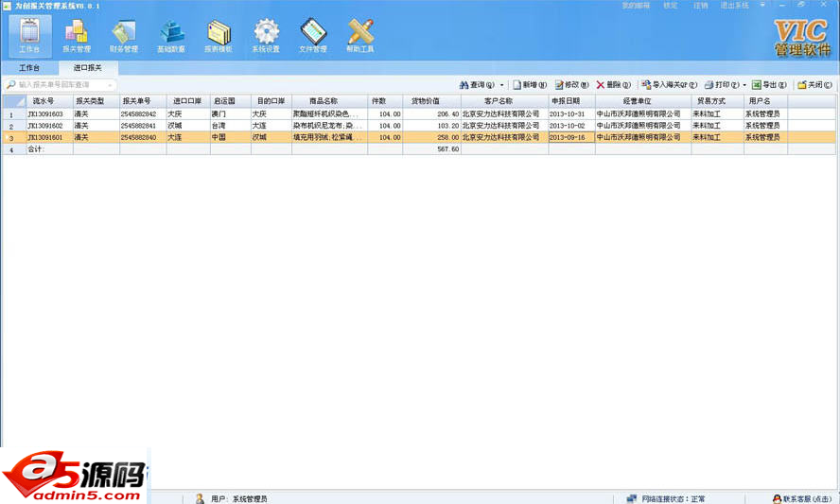Select row header number 2
Screen dimensions: 840x504
pyautogui.click(x=14, y=126)
